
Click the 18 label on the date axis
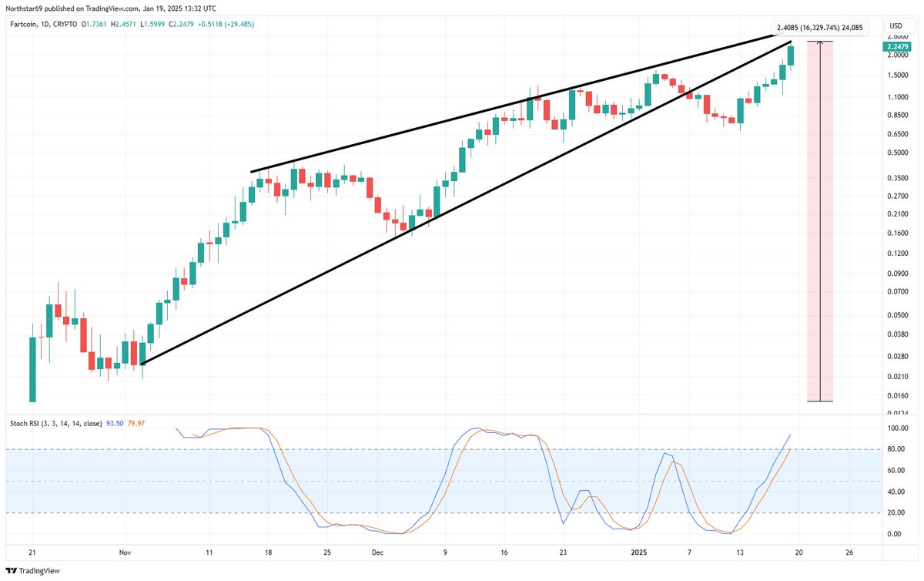(268, 552)
